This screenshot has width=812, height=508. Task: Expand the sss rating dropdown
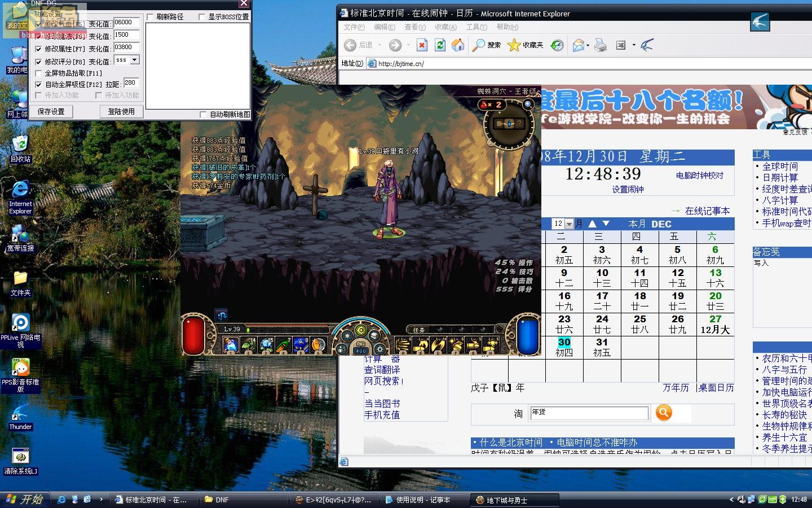click(x=134, y=60)
